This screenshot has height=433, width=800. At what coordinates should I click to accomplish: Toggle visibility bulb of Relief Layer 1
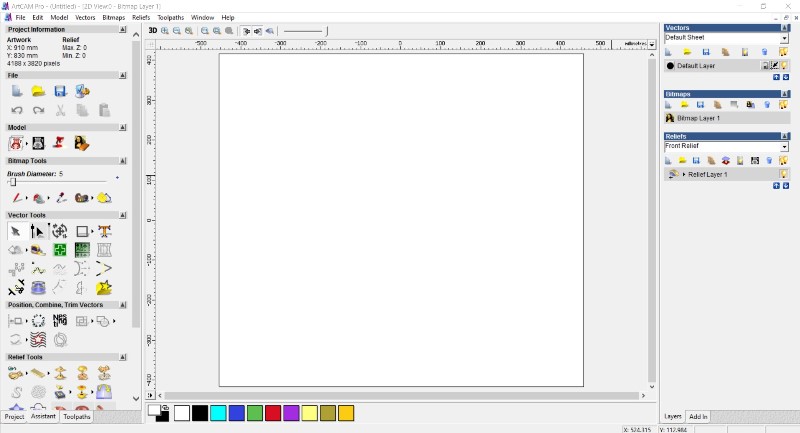tap(784, 174)
